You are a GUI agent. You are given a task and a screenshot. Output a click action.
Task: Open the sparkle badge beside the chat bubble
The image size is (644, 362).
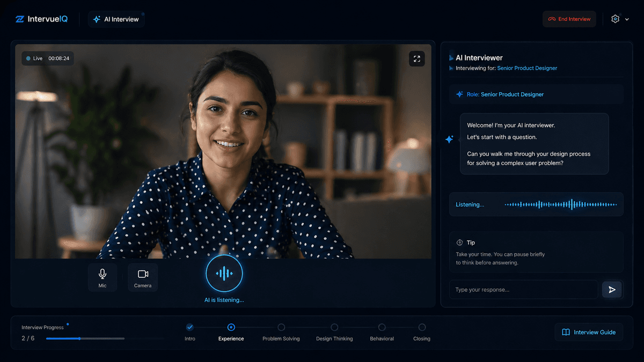click(449, 139)
